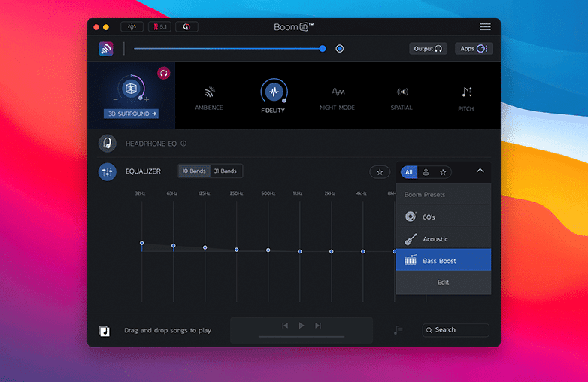Image resolution: width=588 pixels, height=382 pixels.
Task: Click the song progress bar
Action: pos(302,337)
